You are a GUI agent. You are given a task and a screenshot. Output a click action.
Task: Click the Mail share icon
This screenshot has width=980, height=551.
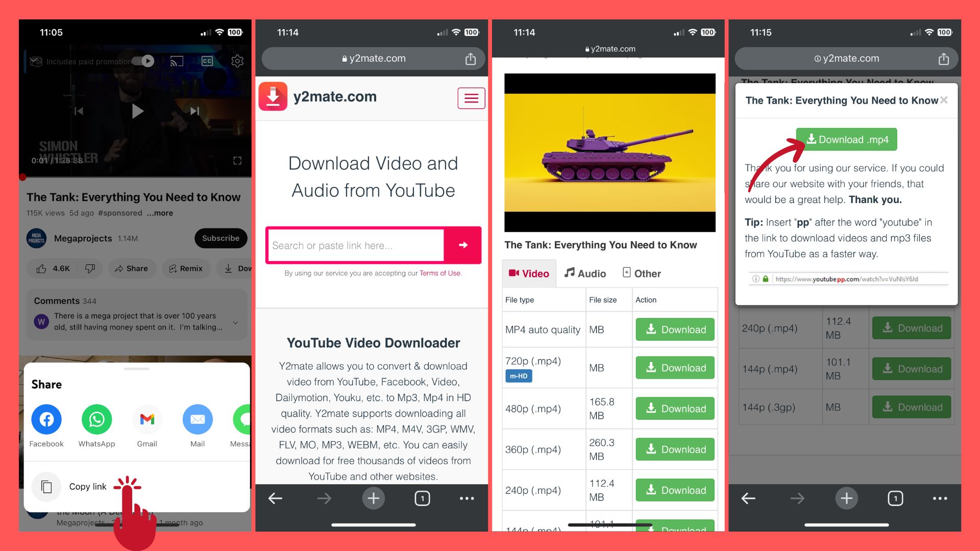point(196,419)
